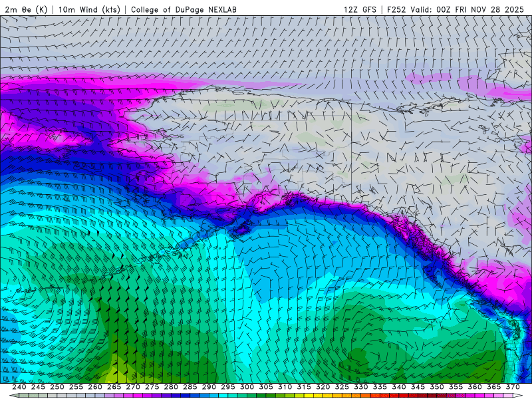Click the 325 color scale label

(x=342, y=387)
